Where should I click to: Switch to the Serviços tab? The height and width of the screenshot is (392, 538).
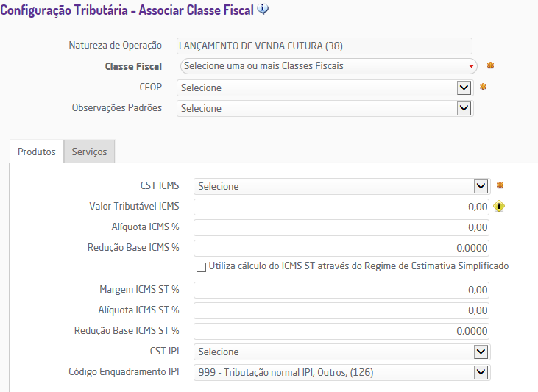[89, 152]
